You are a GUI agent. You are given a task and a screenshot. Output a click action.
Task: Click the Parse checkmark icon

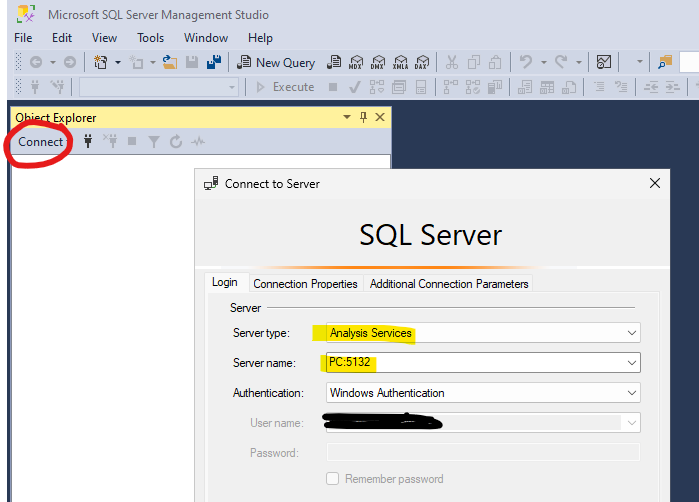[355, 87]
